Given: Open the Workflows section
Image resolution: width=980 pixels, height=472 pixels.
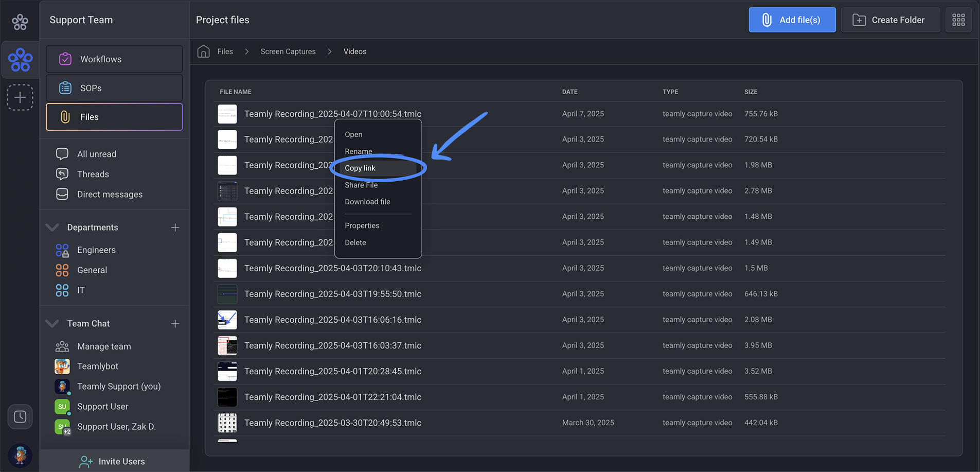Looking at the screenshot, I should (x=114, y=59).
